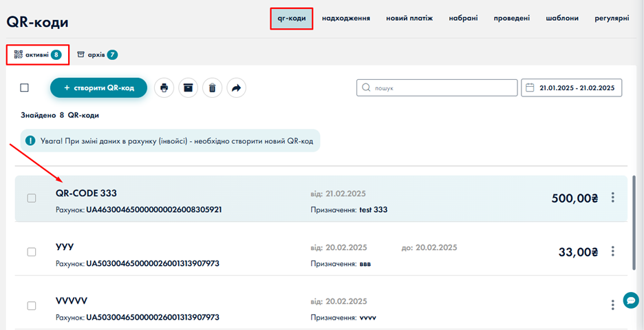
Task: Click the до: 20.02.2025 date
Action: [x=429, y=248]
